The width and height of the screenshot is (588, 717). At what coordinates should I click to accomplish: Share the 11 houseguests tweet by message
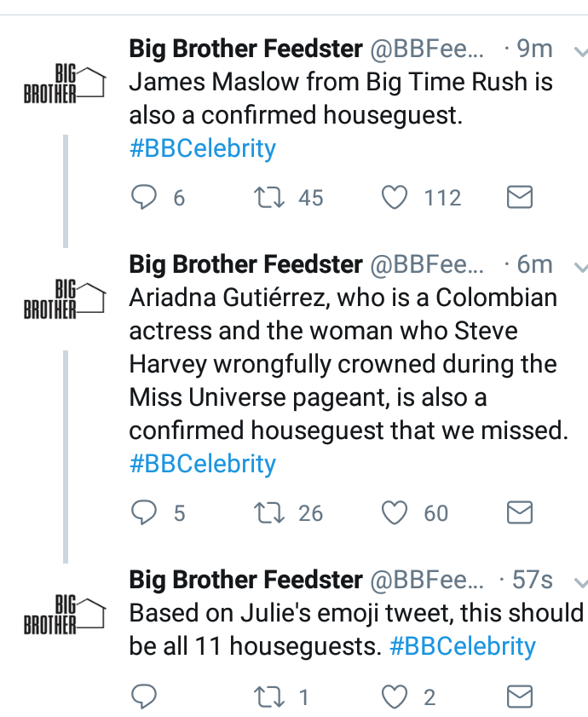[520, 697]
